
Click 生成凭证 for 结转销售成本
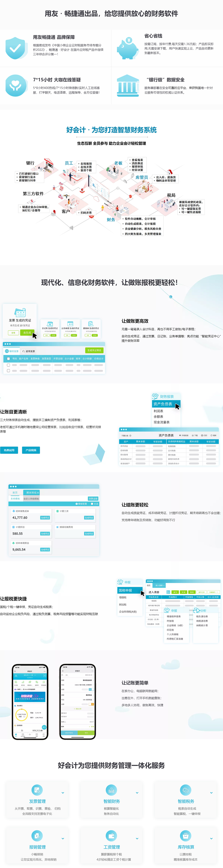[45, 518]
